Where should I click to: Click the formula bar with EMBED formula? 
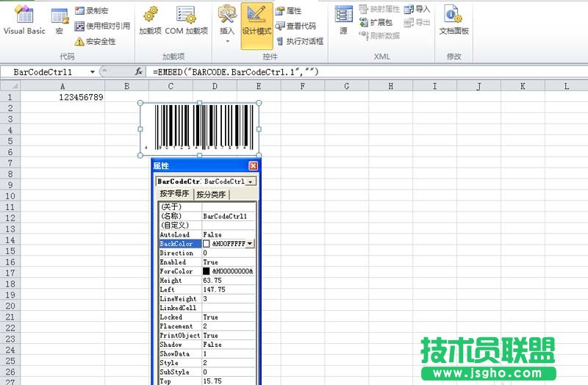pyautogui.click(x=366, y=71)
